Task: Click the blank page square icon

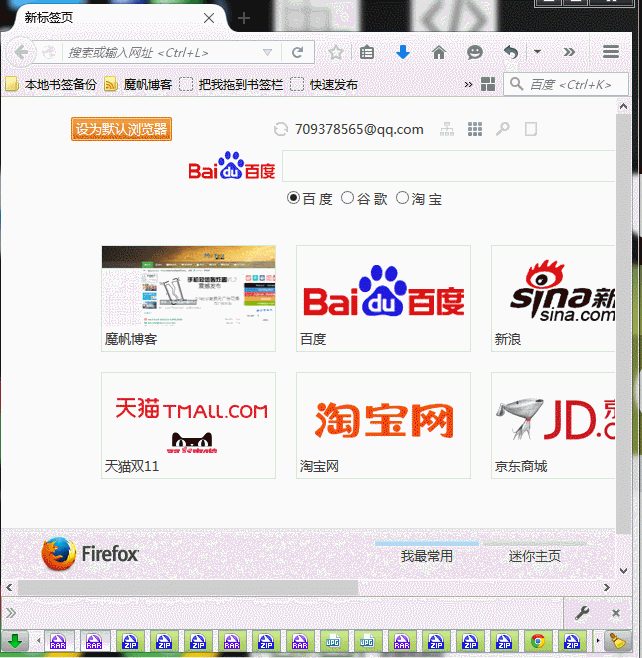Action: click(x=531, y=129)
